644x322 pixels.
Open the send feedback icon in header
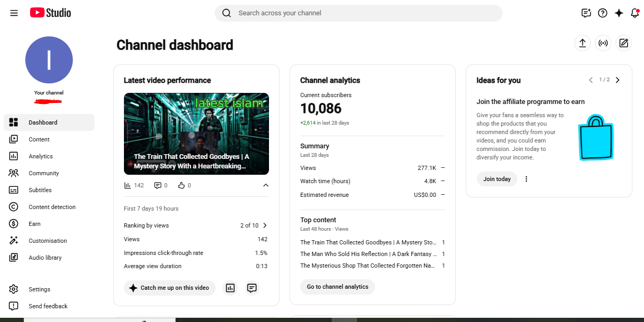[586, 13]
